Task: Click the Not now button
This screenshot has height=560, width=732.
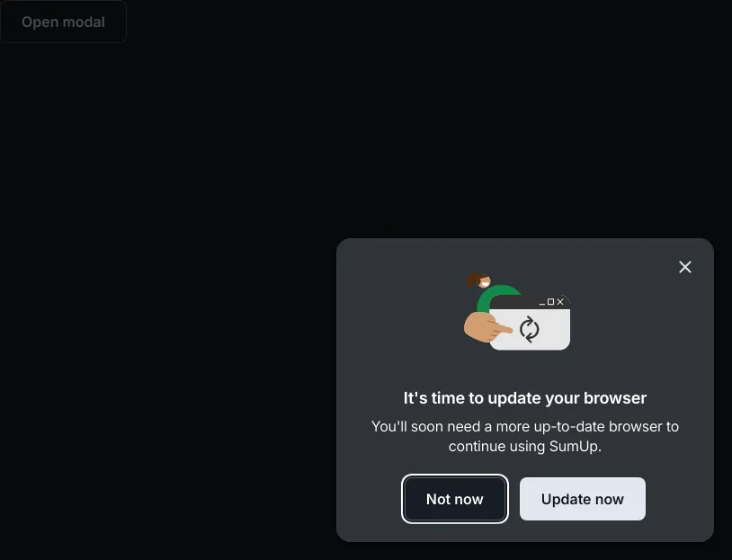Action: (x=455, y=499)
